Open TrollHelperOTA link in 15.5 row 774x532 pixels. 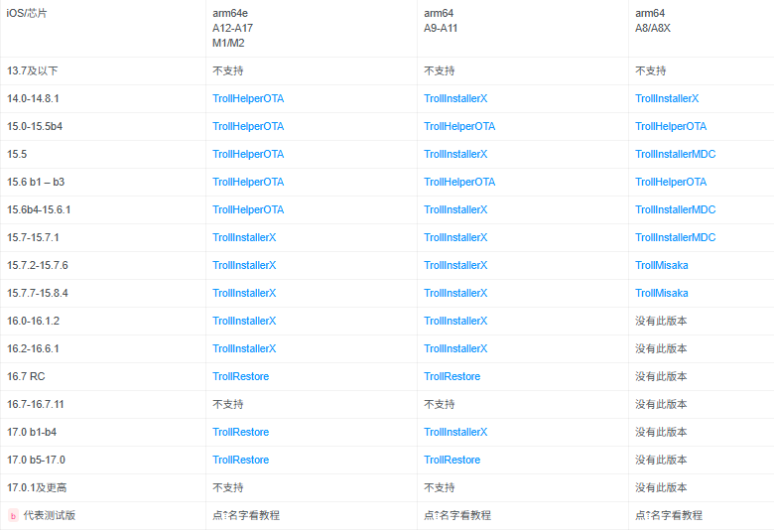(248, 154)
